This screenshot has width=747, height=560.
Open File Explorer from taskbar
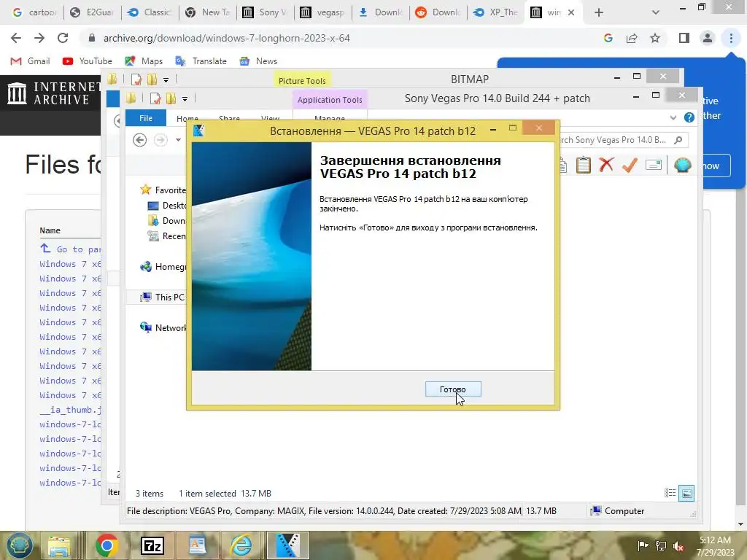coord(59,545)
